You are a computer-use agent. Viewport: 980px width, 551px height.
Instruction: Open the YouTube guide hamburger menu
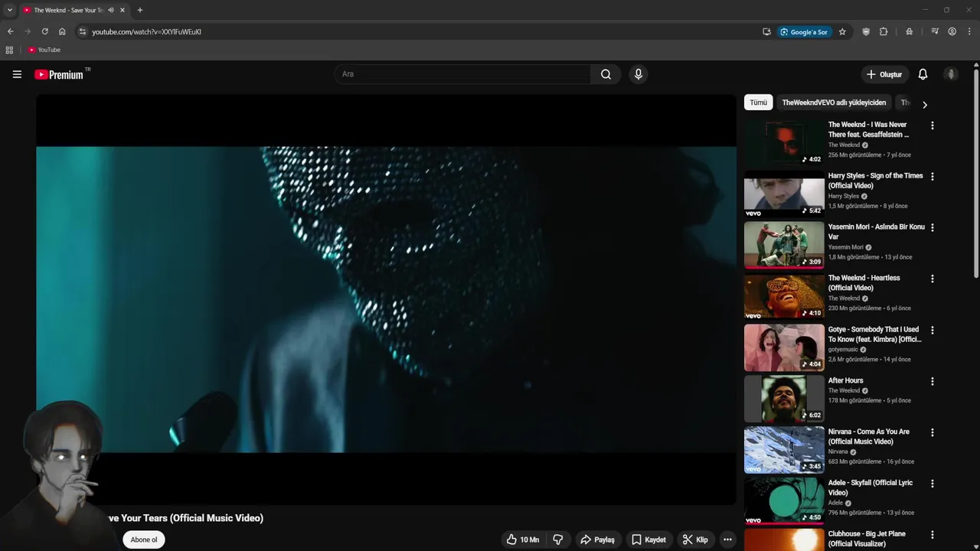[17, 74]
